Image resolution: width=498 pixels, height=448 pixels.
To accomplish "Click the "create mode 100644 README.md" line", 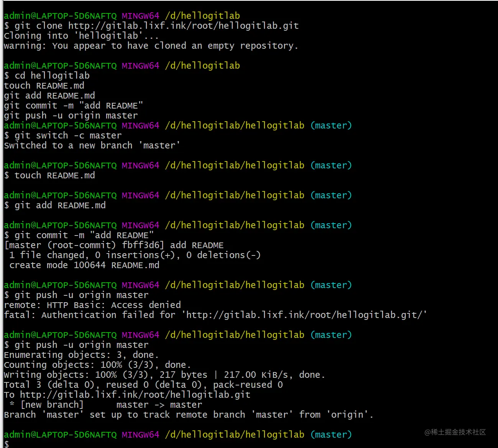I will 84,265.
